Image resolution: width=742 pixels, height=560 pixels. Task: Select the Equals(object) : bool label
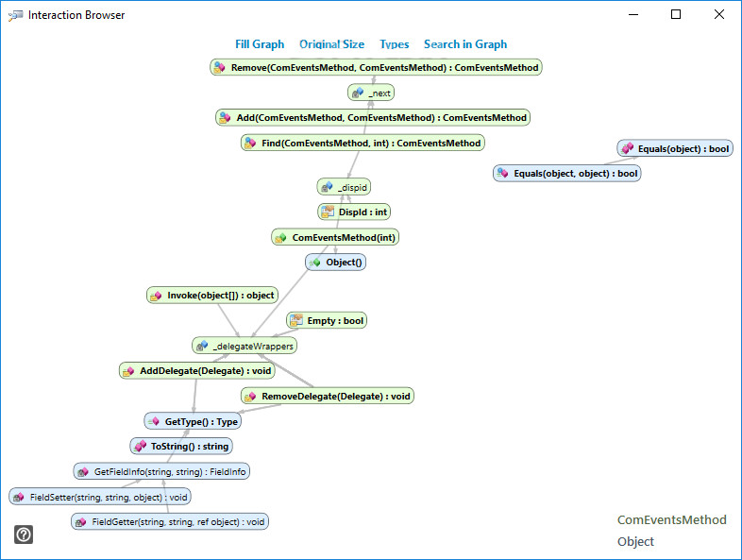[x=683, y=149]
